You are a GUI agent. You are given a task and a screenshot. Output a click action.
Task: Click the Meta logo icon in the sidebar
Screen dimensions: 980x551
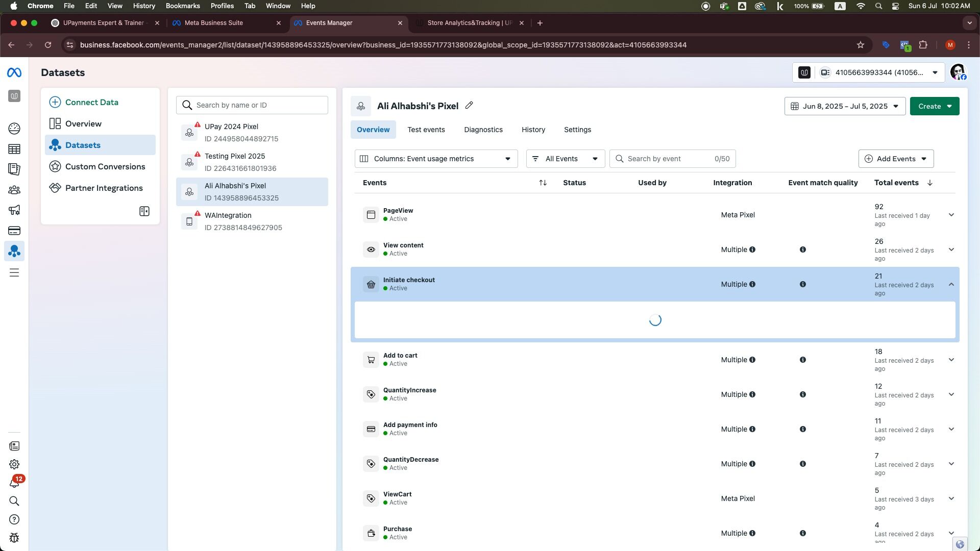[x=14, y=73]
